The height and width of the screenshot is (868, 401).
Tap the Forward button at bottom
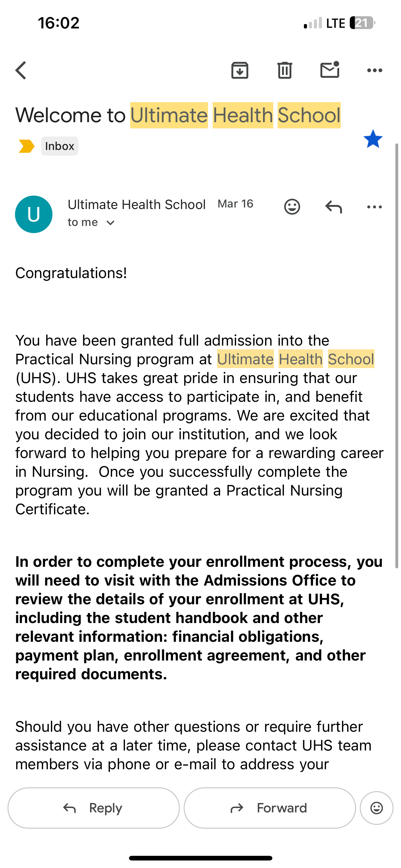pos(270,808)
